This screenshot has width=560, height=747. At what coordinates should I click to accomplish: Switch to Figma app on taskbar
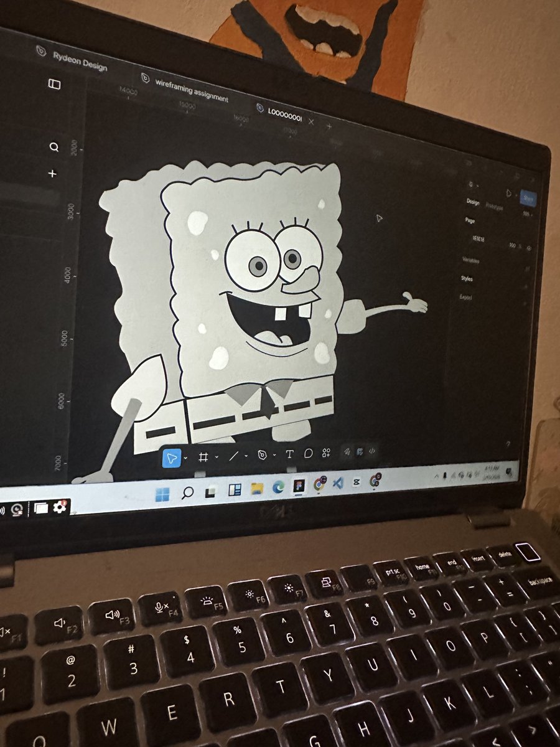coord(299,486)
